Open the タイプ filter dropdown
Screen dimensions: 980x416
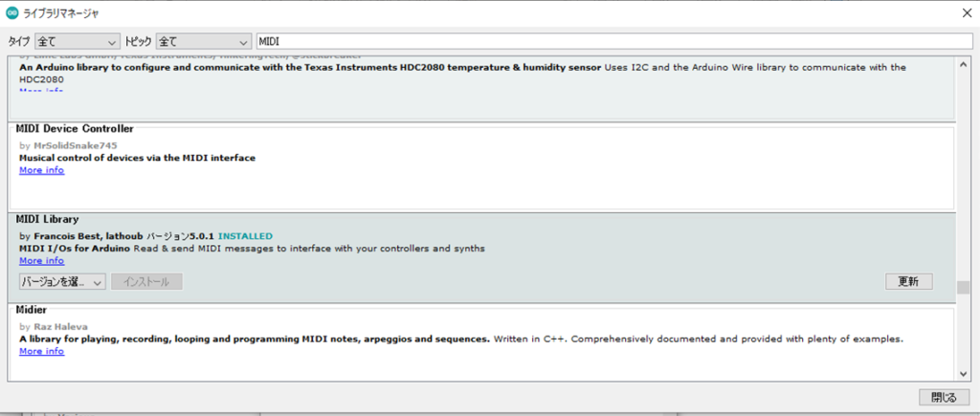[x=78, y=42]
